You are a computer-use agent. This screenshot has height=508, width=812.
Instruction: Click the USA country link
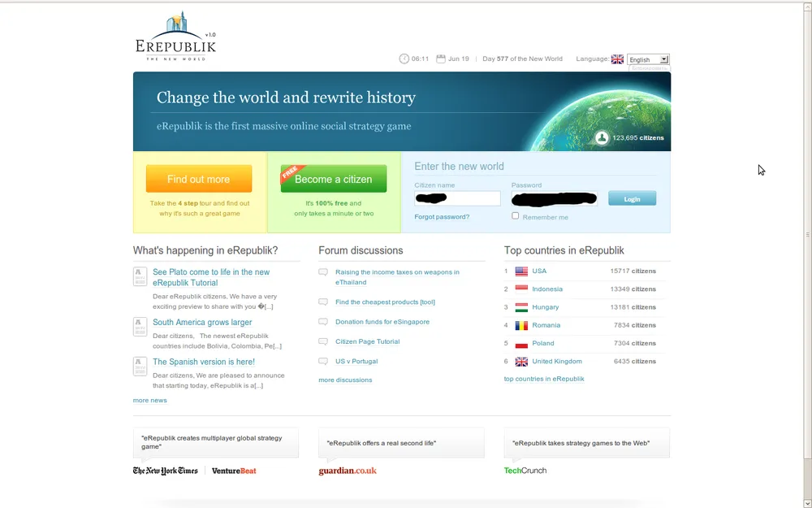point(539,271)
